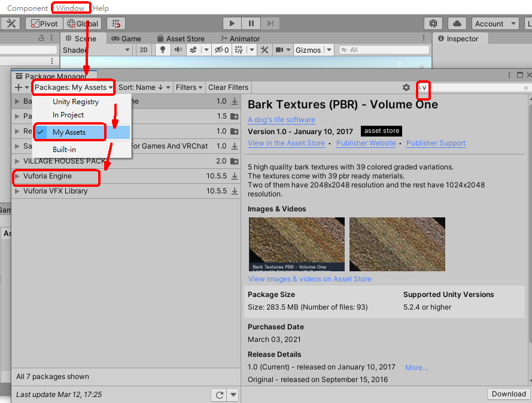Toggle Pivot handle position

(x=44, y=23)
